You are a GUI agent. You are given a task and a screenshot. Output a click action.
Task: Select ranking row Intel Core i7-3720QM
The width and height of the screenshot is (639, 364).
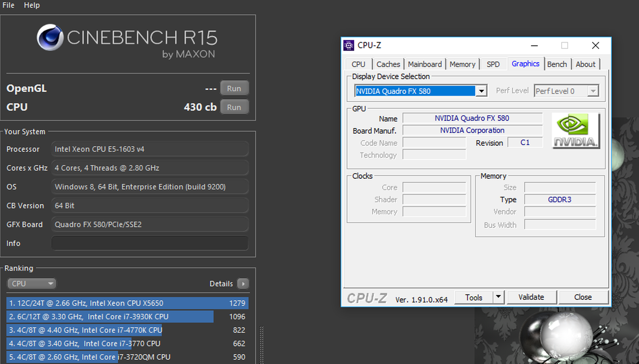pos(127,357)
